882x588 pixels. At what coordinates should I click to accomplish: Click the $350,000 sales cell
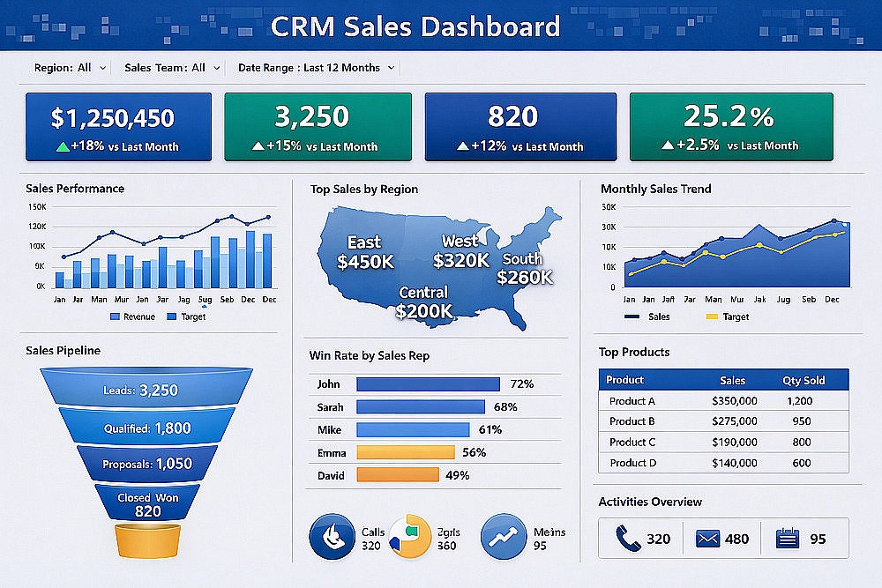pos(734,401)
